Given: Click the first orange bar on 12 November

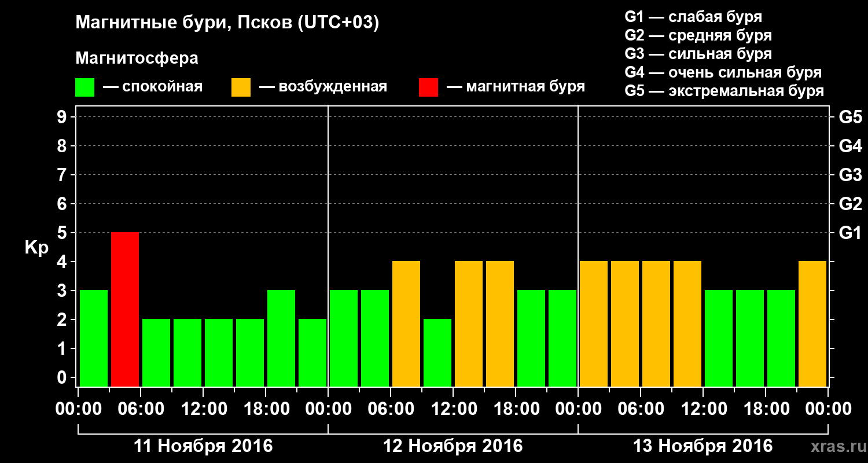Looking at the screenshot, I should (x=406, y=324).
